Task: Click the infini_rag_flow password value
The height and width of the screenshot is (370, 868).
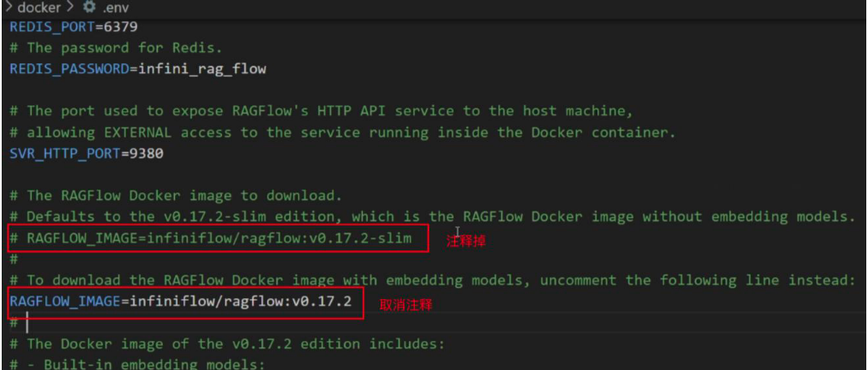Action: tap(201, 68)
